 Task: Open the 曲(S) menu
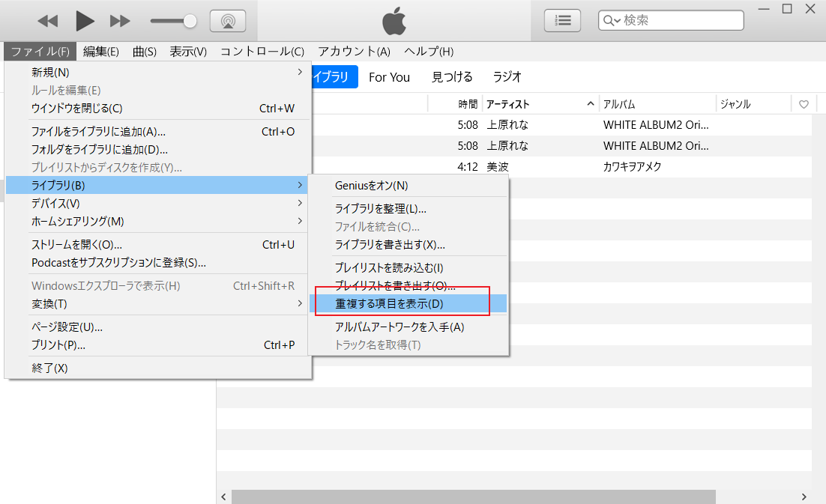(145, 52)
